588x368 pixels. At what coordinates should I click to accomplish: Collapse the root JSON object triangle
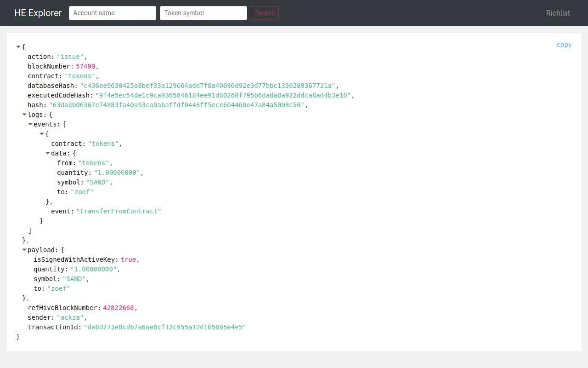[18, 47]
